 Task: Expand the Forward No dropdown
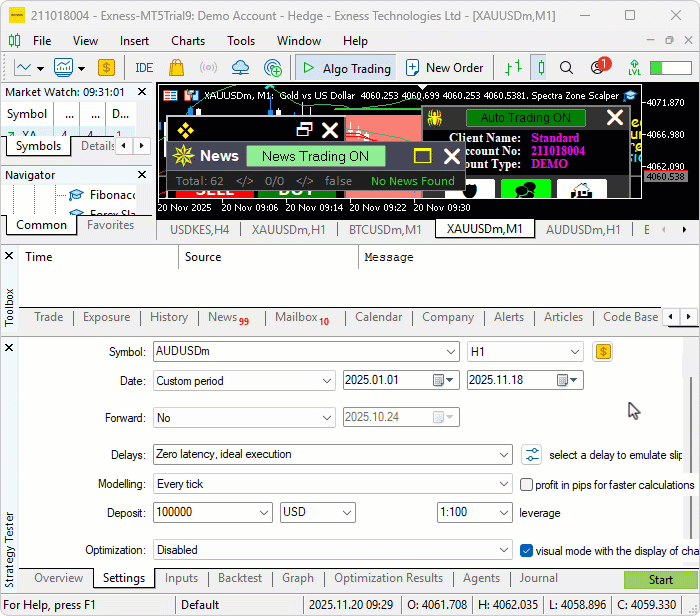[326, 418]
